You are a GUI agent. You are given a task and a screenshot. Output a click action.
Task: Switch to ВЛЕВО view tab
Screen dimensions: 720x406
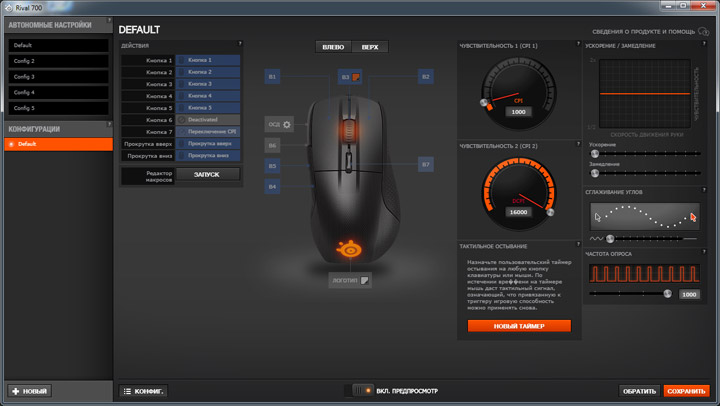[333, 47]
